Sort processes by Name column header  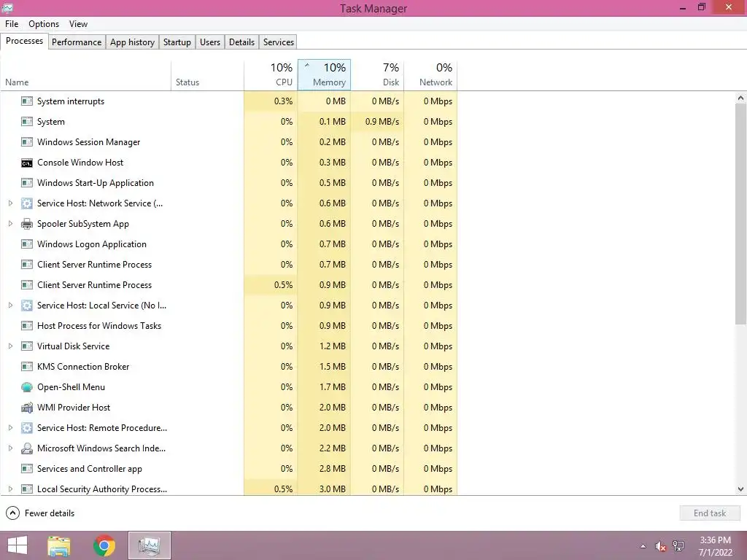[x=86, y=75]
